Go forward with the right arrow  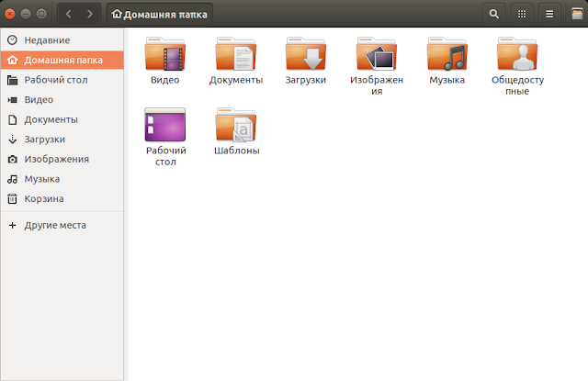coord(90,15)
